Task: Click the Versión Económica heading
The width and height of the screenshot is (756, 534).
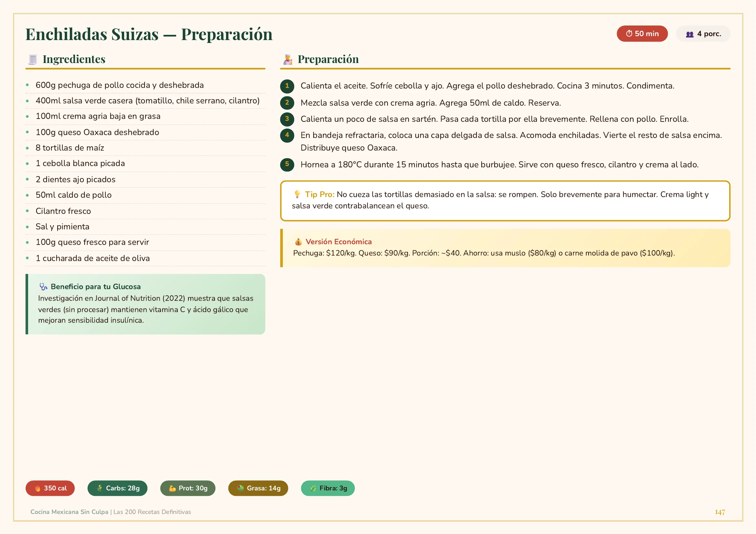Action: pos(338,242)
